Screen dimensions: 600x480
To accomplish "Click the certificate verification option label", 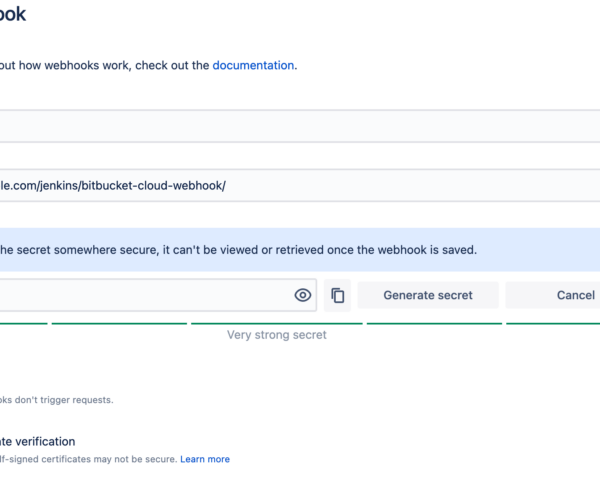I will click(x=38, y=441).
